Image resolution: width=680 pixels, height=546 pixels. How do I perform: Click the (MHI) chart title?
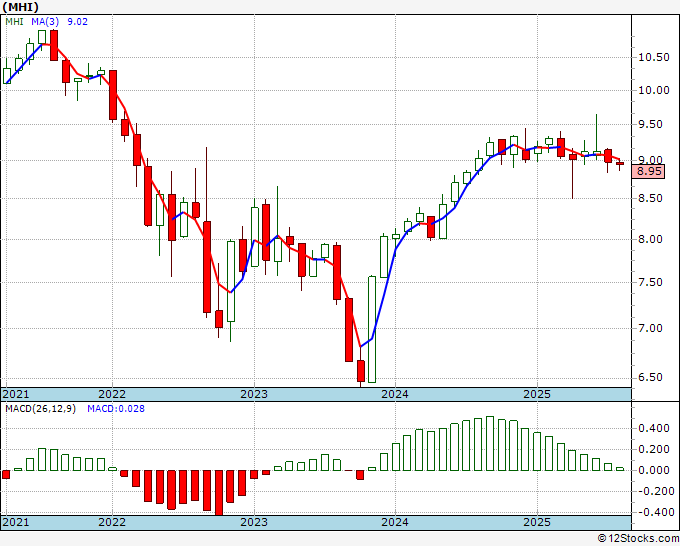coord(20,7)
